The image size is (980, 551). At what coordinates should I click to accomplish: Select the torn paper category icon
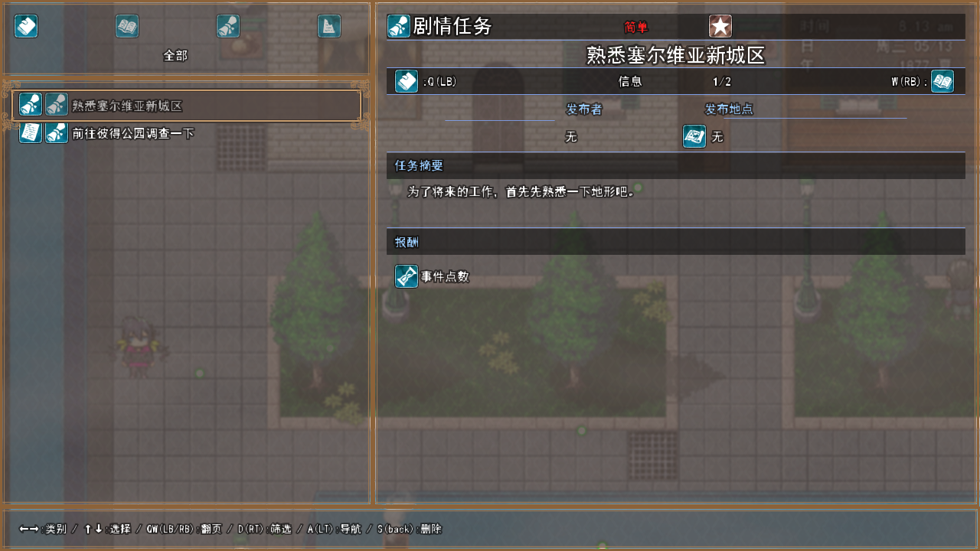click(x=329, y=26)
